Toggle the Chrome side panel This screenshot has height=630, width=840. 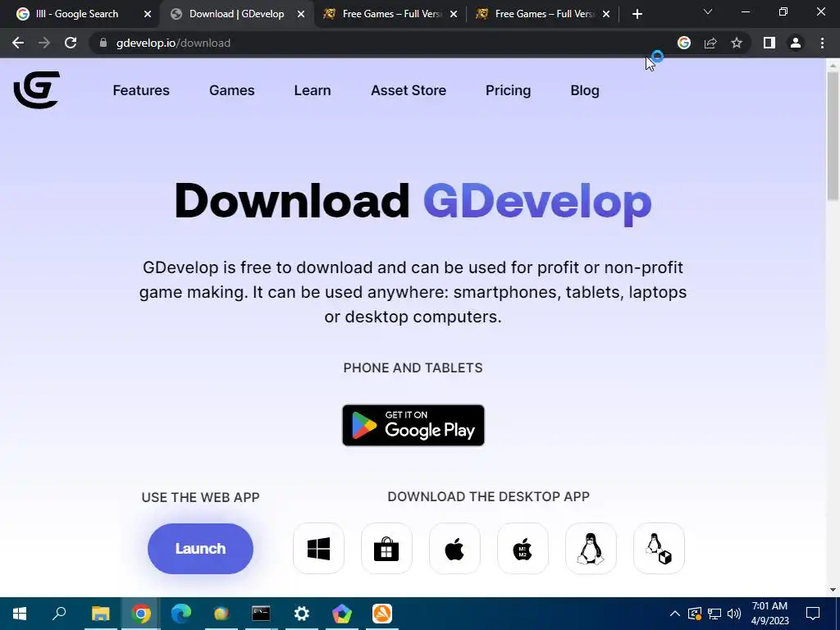click(769, 43)
